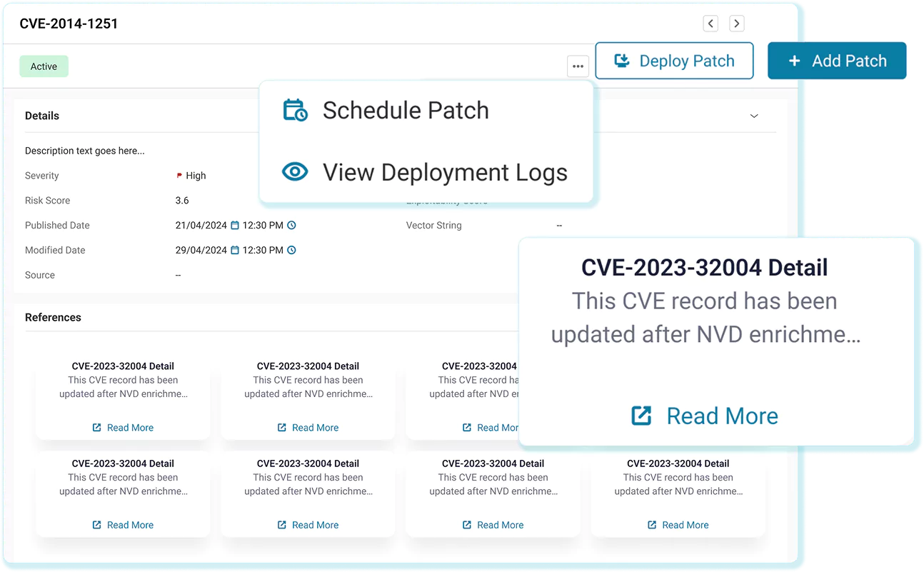
Task: Click the Add Patch button
Action: point(837,61)
